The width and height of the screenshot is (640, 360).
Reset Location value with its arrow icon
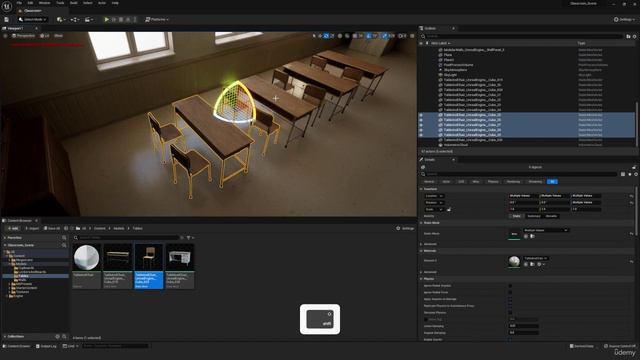point(631,196)
